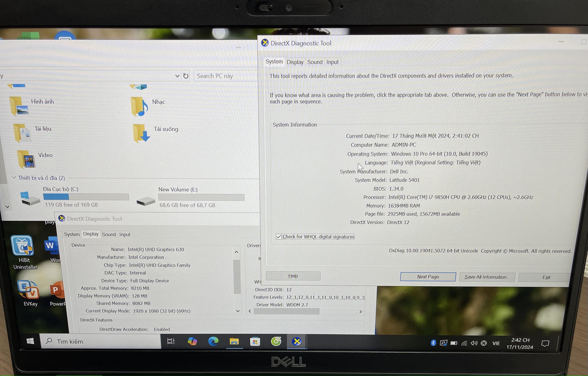Click Latitude 5401 system model value
The image size is (588, 376).
pyautogui.click(x=404, y=180)
